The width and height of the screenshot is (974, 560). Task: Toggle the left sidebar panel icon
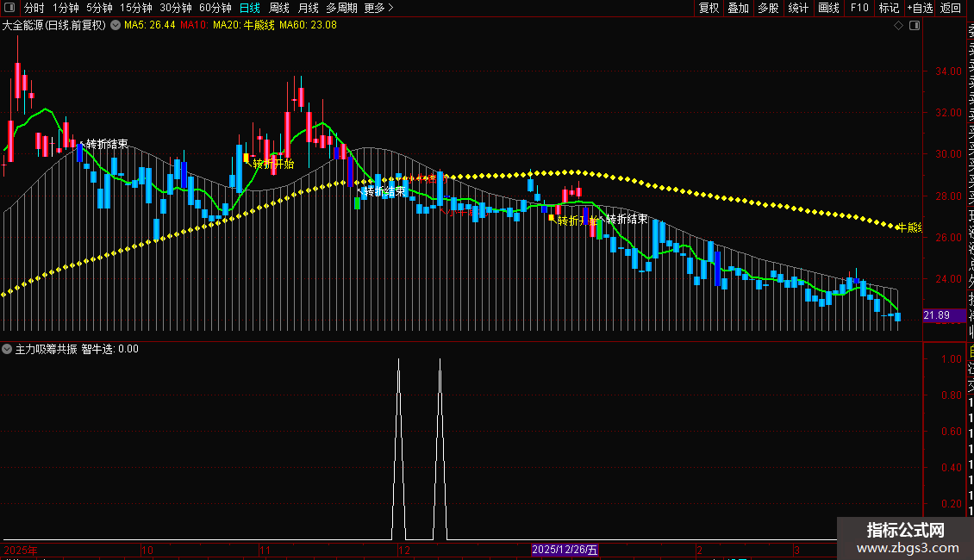[9, 8]
